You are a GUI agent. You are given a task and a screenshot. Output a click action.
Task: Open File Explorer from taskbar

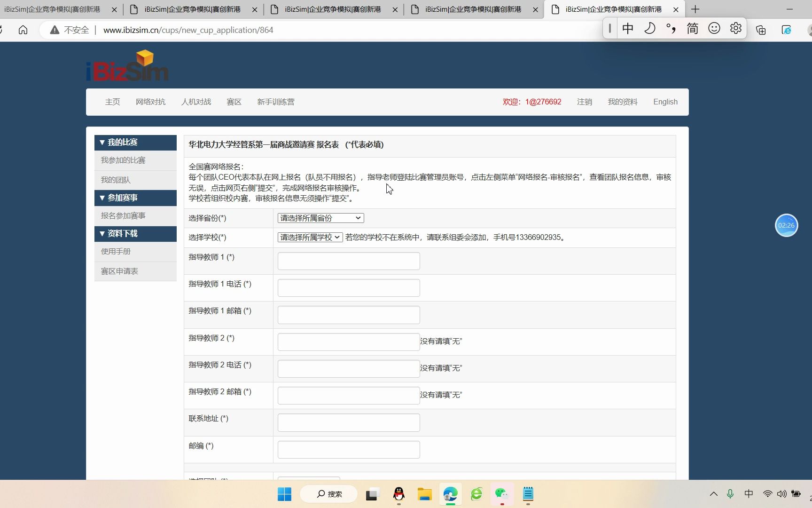[424, 494]
